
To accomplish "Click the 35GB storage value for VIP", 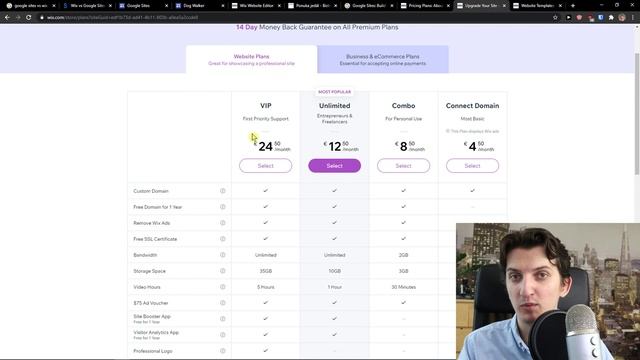I will coord(266,271).
